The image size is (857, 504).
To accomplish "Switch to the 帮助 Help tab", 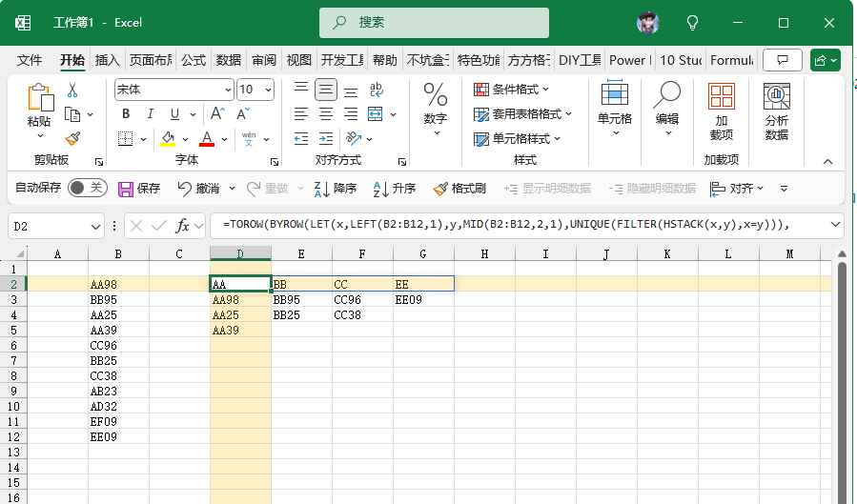I will pyautogui.click(x=385, y=60).
